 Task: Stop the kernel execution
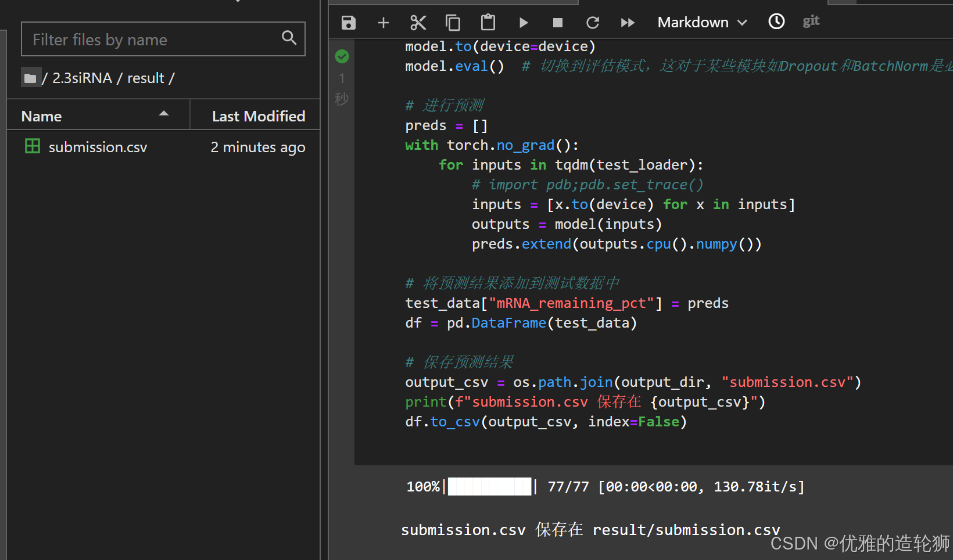[558, 23]
